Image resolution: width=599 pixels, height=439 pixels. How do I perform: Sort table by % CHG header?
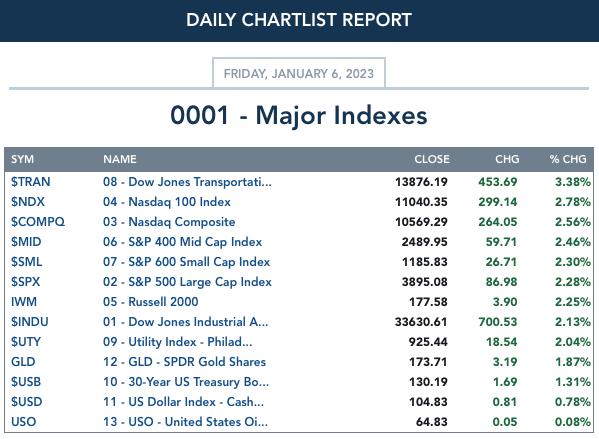pyautogui.click(x=568, y=159)
